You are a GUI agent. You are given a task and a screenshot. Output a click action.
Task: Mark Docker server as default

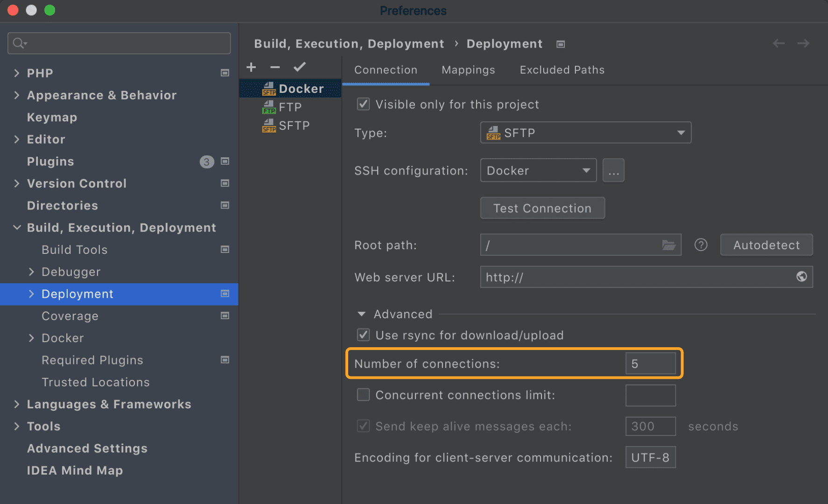299,67
